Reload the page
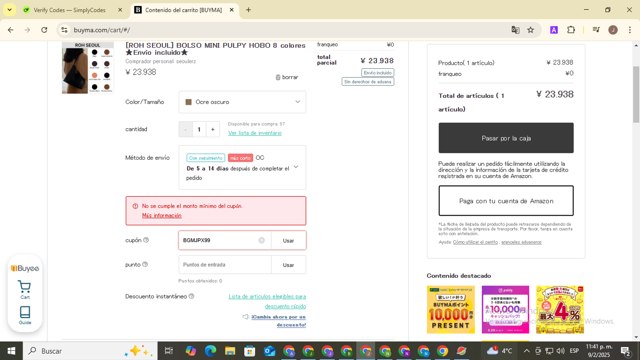This screenshot has width=640, height=360. tap(44, 30)
